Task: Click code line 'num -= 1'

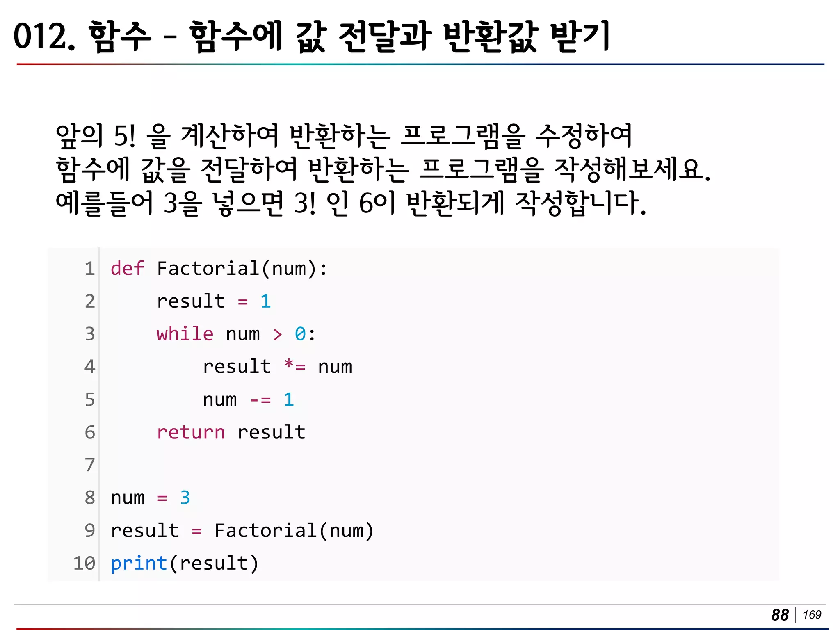Action: [x=248, y=399]
